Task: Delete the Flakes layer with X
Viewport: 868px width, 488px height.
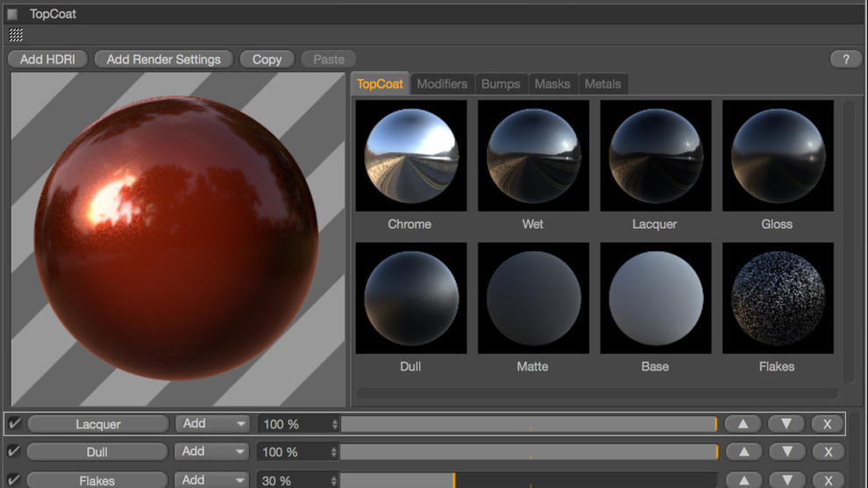Action: [x=829, y=480]
